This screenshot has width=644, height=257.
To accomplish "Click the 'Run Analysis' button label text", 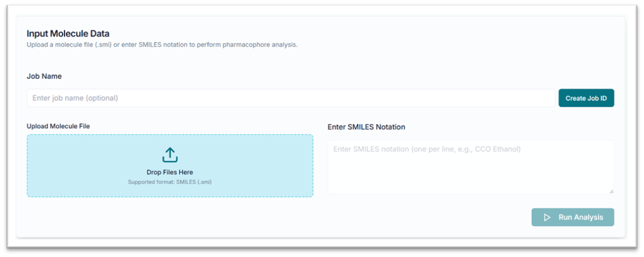I will coord(581,217).
